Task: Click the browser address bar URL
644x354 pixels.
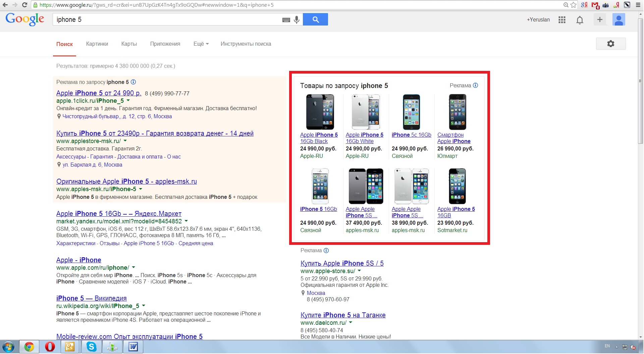Action: (x=157, y=5)
